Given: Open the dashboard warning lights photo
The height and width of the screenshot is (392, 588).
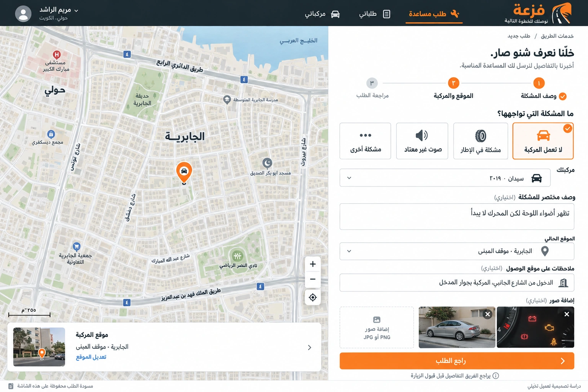Looking at the screenshot, I should [x=536, y=327].
